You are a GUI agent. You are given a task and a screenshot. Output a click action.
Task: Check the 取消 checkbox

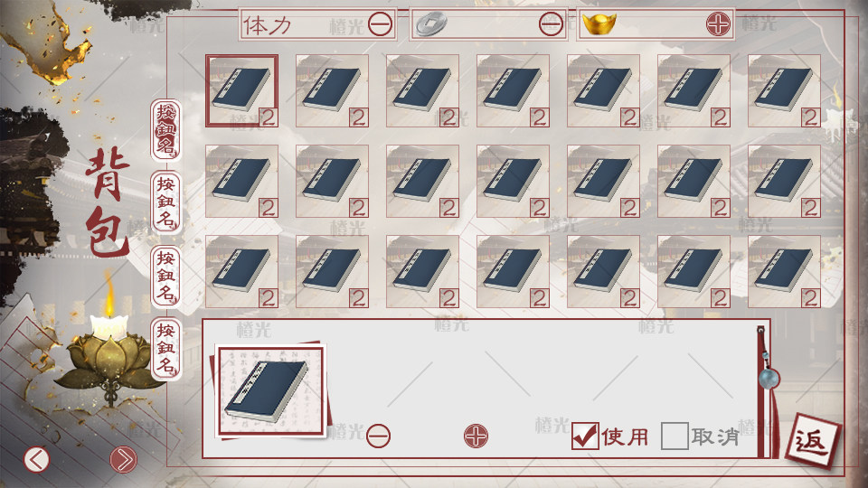pos(675,436)
